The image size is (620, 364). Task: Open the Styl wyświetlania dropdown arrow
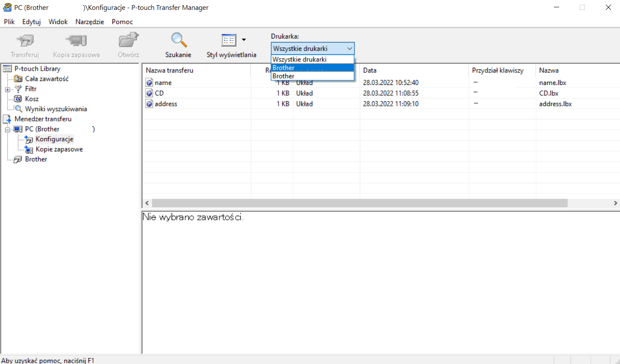click(x=244, y=40)
